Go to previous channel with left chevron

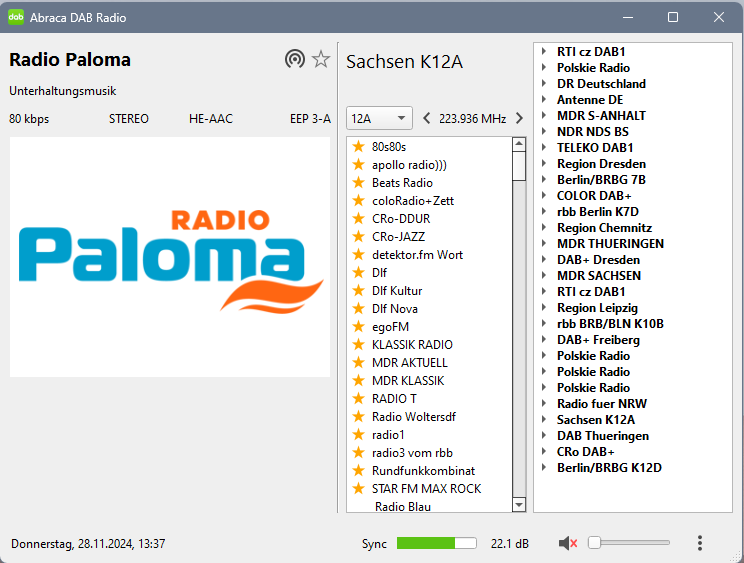(427, 119)
